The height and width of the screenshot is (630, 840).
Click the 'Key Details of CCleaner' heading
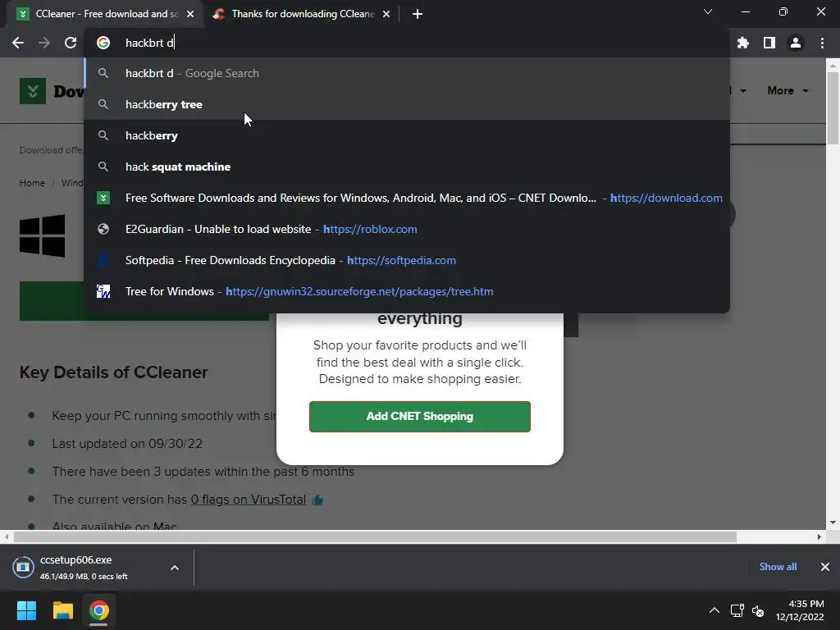[x=113, y=372]
